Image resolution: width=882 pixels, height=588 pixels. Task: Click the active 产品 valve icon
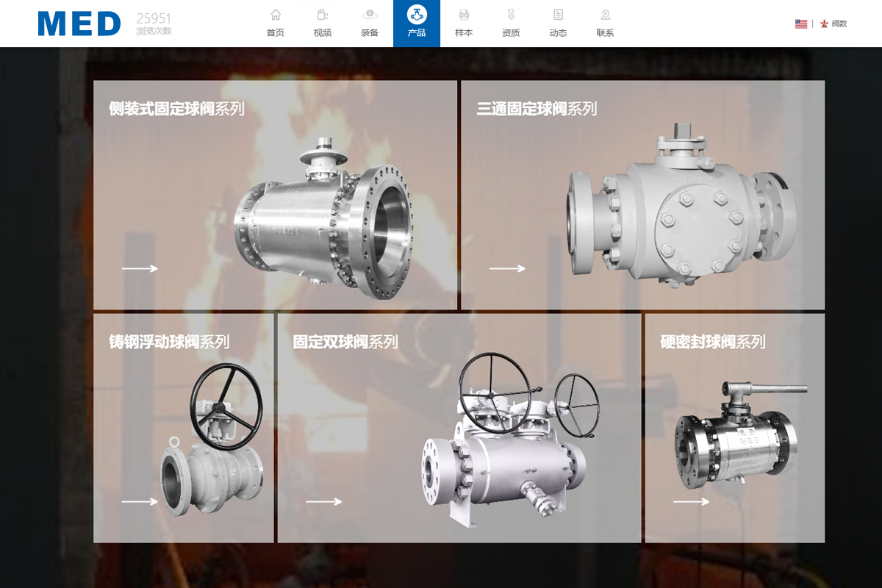coord(417,15)
